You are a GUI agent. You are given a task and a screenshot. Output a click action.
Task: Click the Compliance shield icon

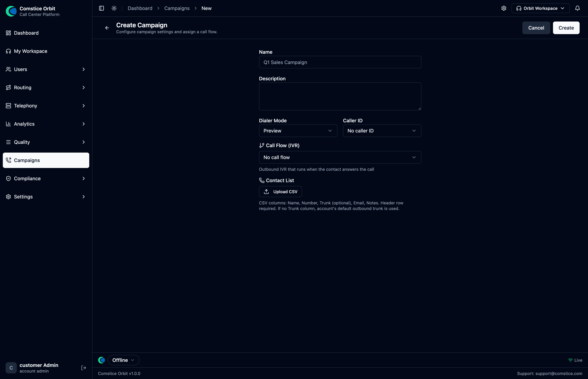8,179
